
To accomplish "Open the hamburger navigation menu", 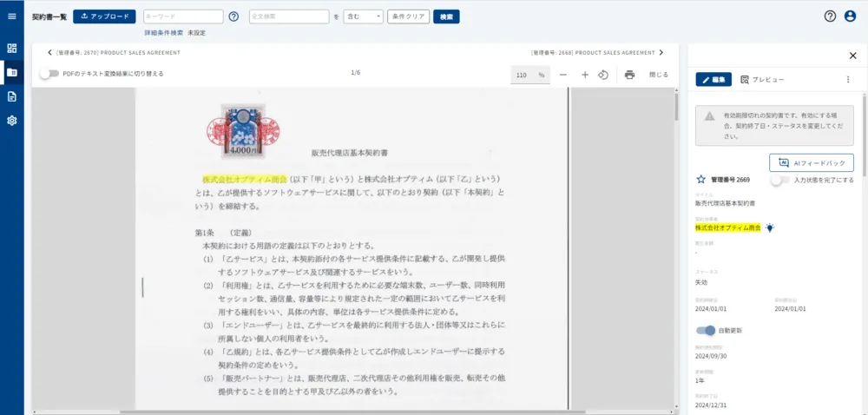I will tap(11, 16).
